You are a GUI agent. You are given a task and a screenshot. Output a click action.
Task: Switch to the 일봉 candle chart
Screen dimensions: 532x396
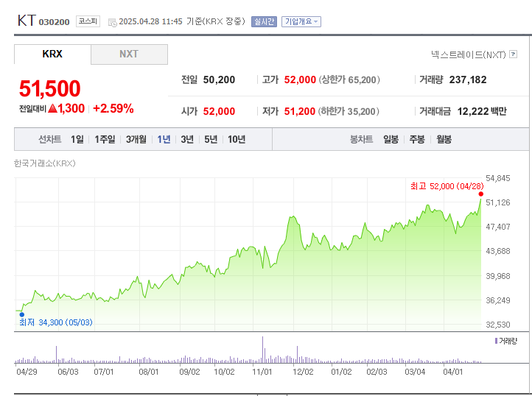pos(391,139)
